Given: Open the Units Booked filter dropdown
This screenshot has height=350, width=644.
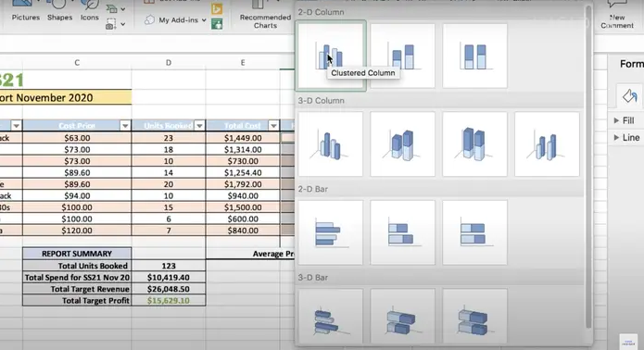Looking at the screenshot, I should 199,126.
